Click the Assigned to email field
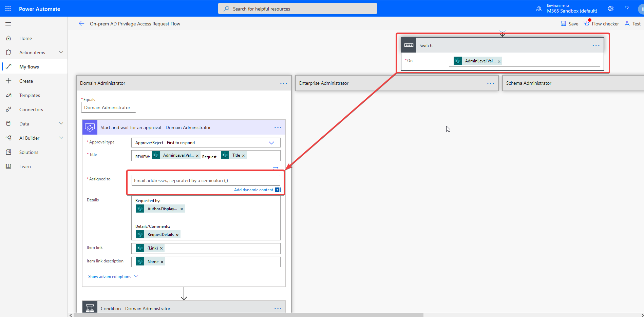Image resolution: width=644 pixels, height=317 pixels. [x=206, y=180]
